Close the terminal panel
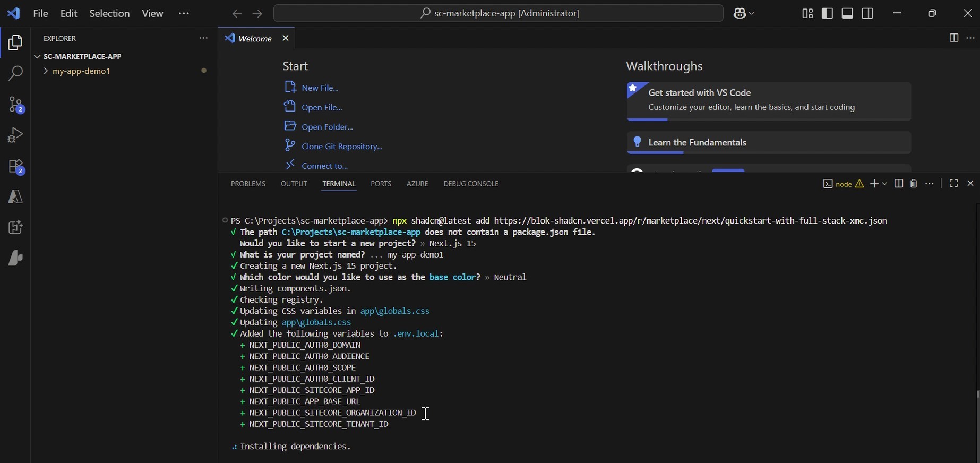980x463 pixels. pos(970,183)
